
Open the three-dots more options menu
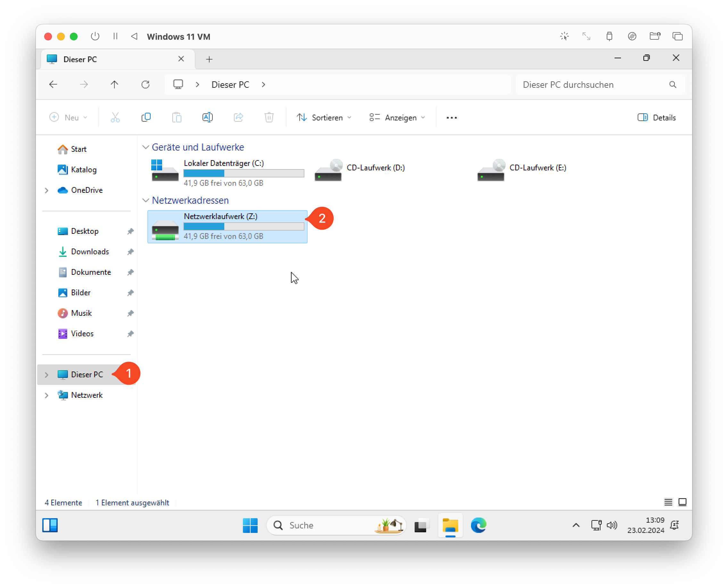pyautogui.click(x=451, y=118)
